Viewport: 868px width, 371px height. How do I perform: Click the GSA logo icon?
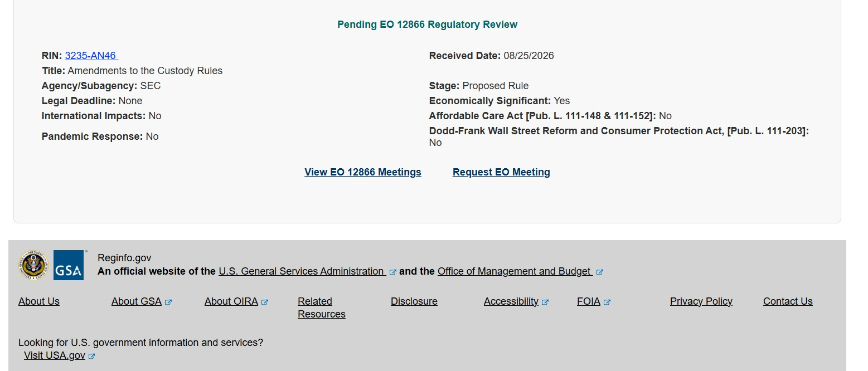(69, 265)
